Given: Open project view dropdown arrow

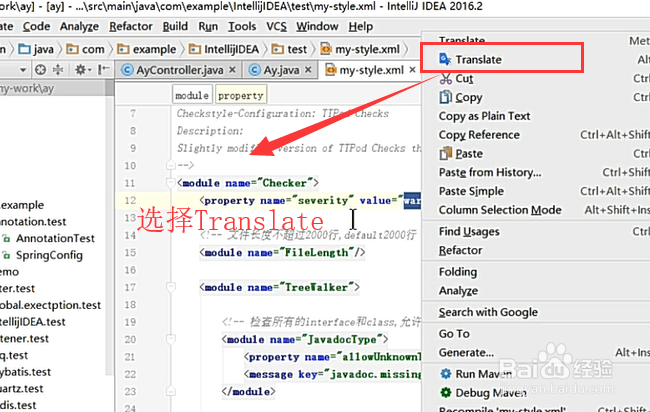Looking at the screenshot, I should 23,70.
